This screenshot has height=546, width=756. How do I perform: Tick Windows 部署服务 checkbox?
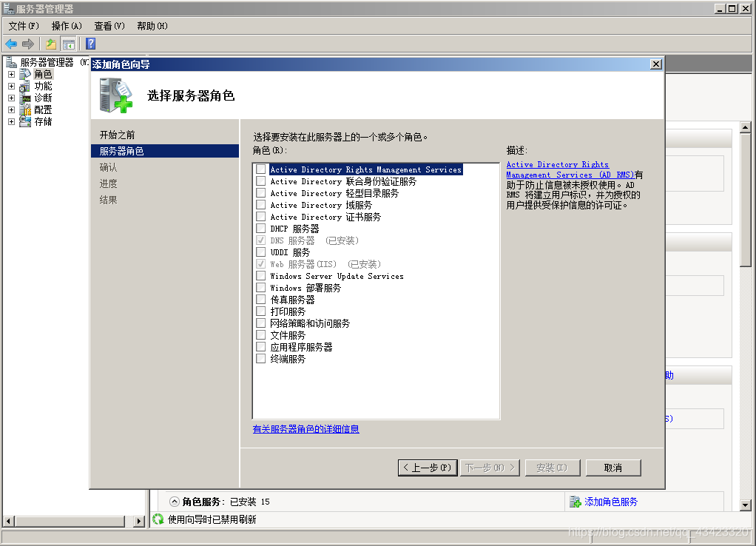[x=261, y=287]
